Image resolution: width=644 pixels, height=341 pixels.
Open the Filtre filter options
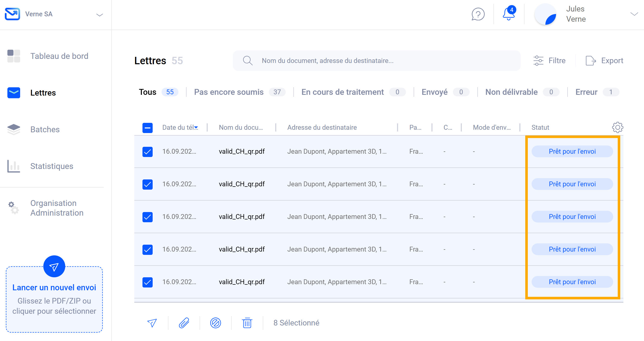[x=550, y=61]
